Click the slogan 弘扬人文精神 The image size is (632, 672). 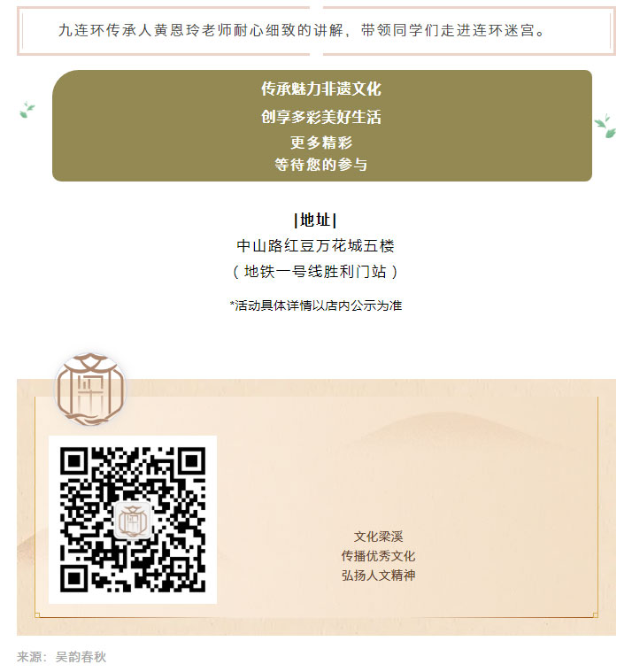coord(378,575)
